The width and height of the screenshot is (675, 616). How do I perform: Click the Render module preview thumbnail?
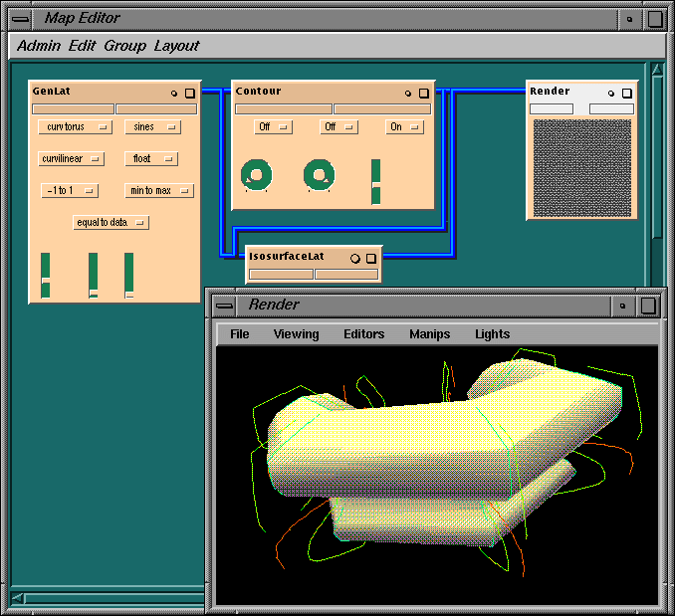582,166
